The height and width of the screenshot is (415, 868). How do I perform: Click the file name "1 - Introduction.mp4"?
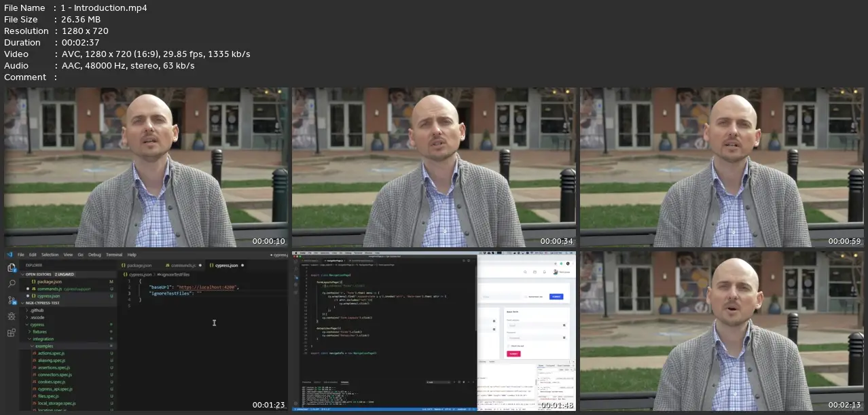[104, 7]
